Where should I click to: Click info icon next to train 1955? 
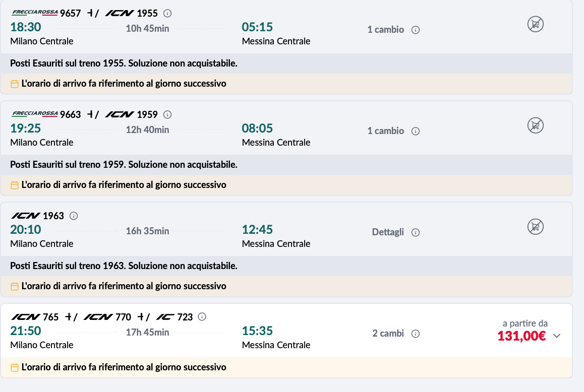[x=168, y=14]
